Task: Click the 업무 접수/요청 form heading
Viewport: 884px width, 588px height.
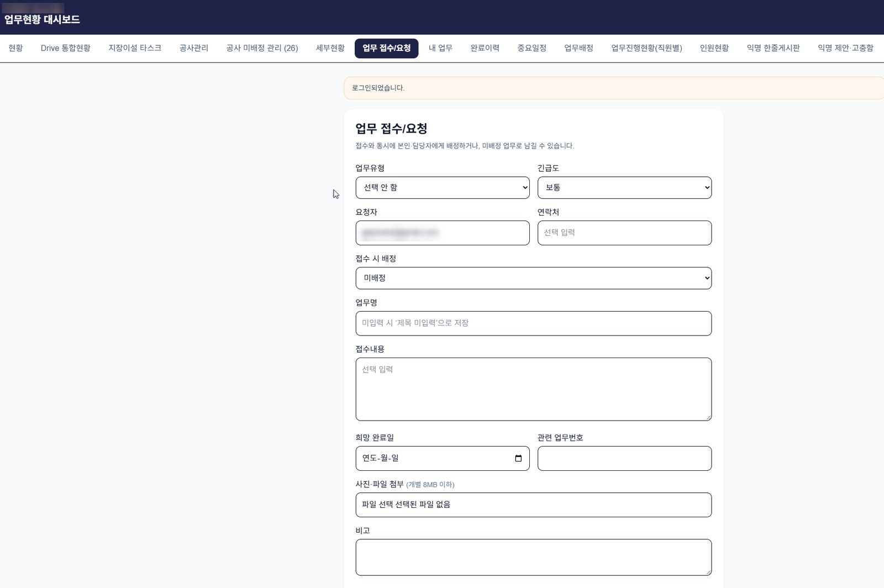Action: coord(391,129)
